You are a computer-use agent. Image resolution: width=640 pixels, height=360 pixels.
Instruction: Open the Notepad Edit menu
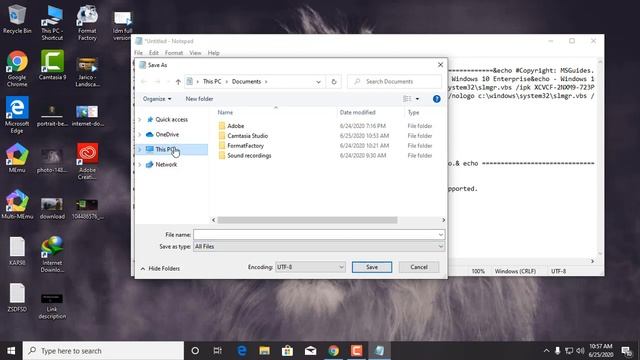click(153, 53)
